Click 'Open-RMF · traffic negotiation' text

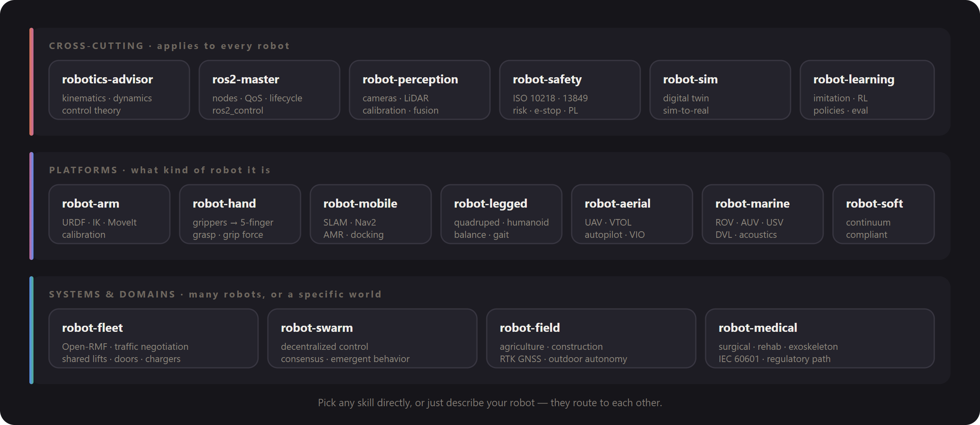pos(125,347)
